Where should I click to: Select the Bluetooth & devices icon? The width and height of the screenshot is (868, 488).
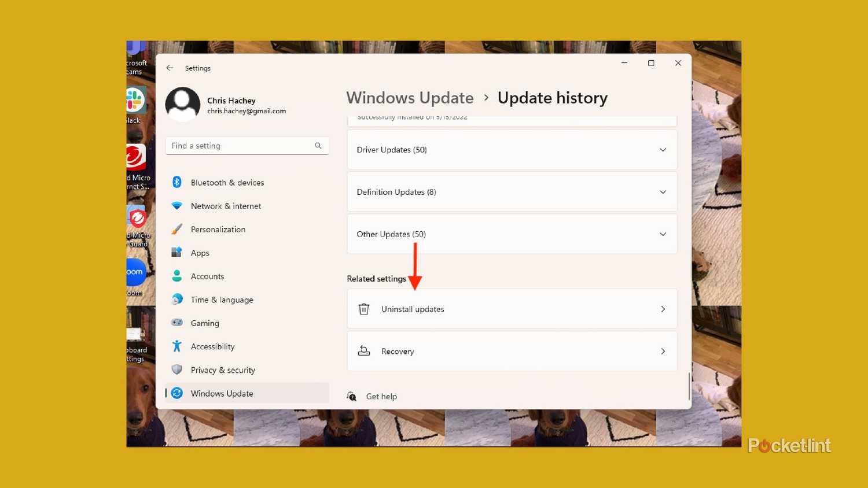pos(177,182)
